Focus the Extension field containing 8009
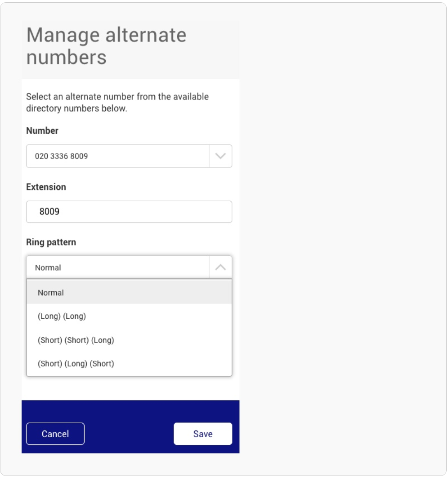448x480 pixels. tap(129, 212)
